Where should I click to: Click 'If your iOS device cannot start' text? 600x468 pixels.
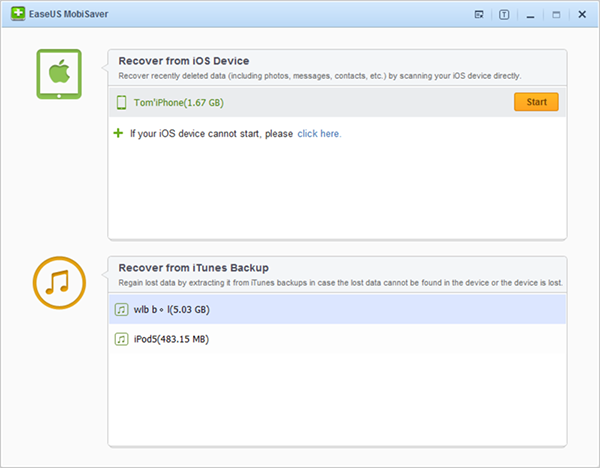tap(211, 134)
